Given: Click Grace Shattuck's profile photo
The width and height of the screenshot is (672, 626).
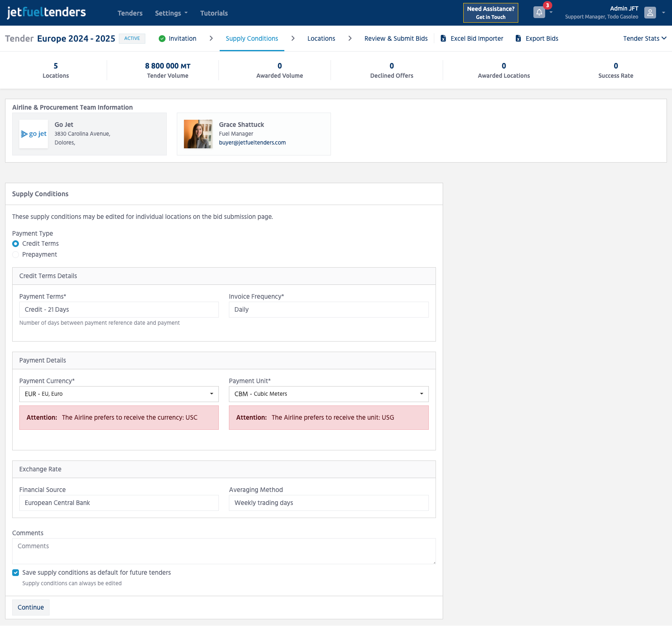Looking at the screenshot, I should click(198, 134).
